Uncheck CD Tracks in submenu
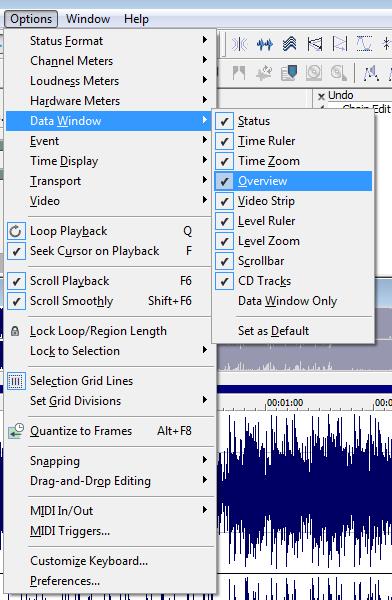The image size is (392, 600). [x=293, y=281]
